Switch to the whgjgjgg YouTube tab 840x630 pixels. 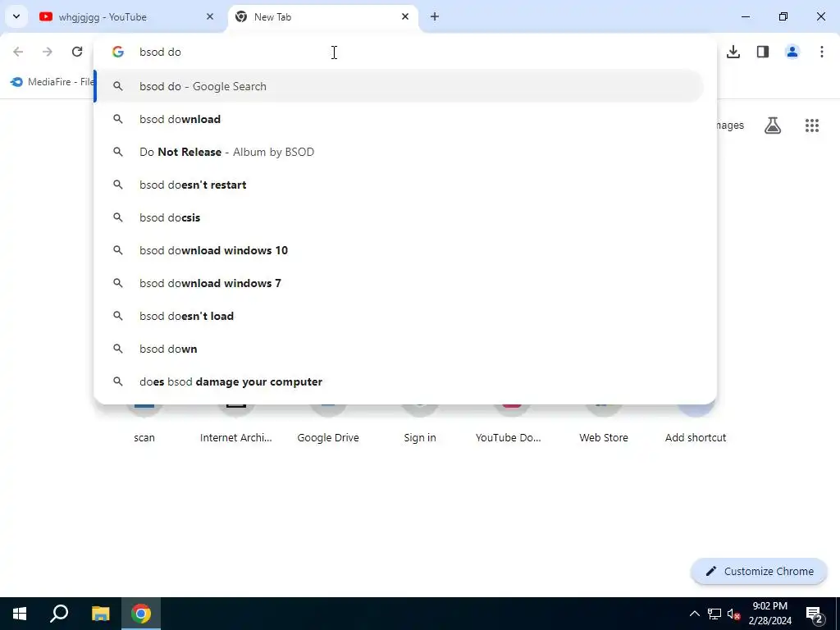coord(126,16)
